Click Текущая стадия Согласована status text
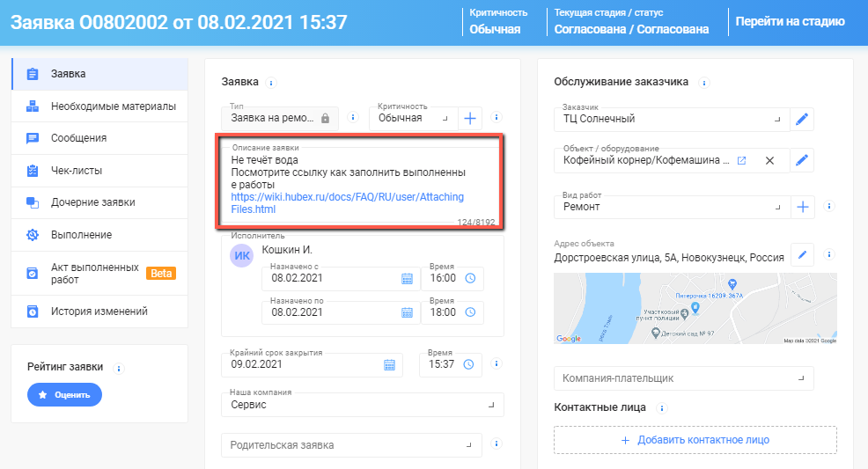Screen dimensions: 868x469 [631, 29]
